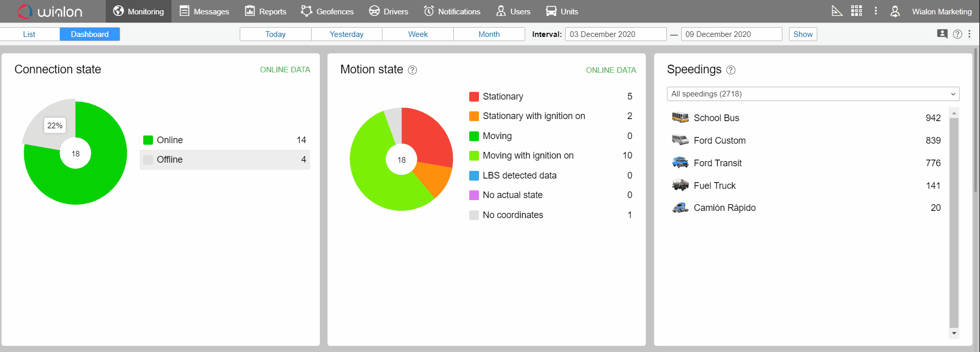The height and width of the screenshot is (352, 980).
Task: Open dashboard help icon
Action: click(957, 34)
